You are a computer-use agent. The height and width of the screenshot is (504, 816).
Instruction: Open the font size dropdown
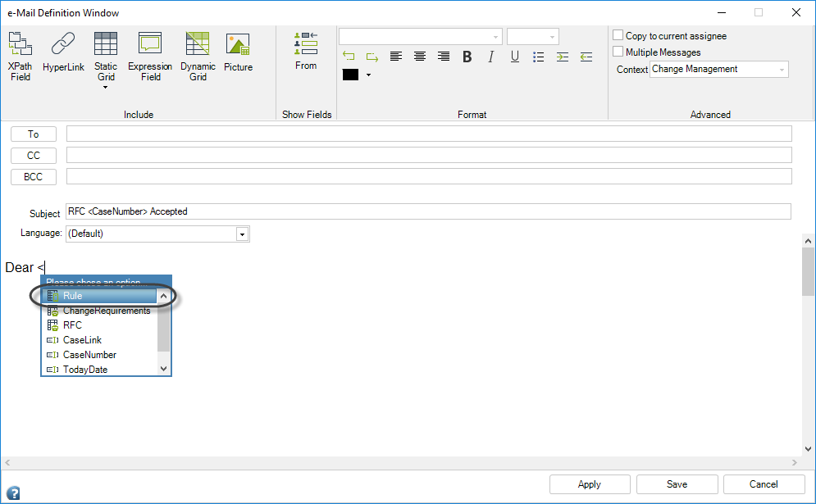[552, 37]
